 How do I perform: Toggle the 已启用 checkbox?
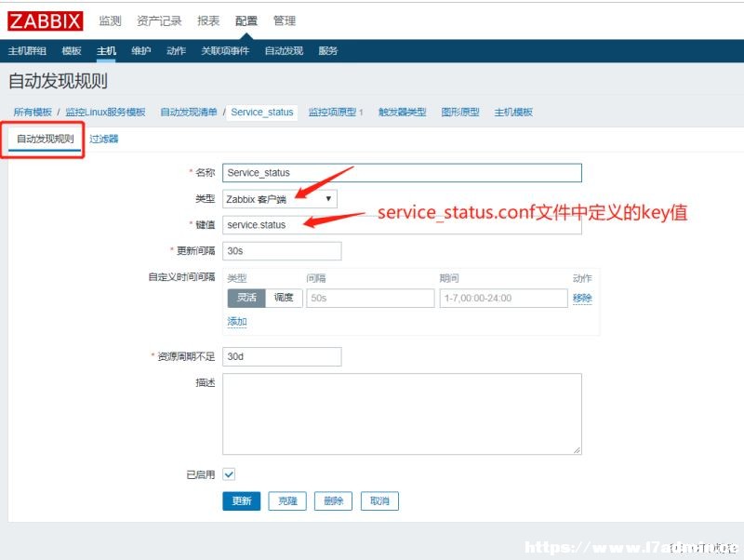coord(229,474)
